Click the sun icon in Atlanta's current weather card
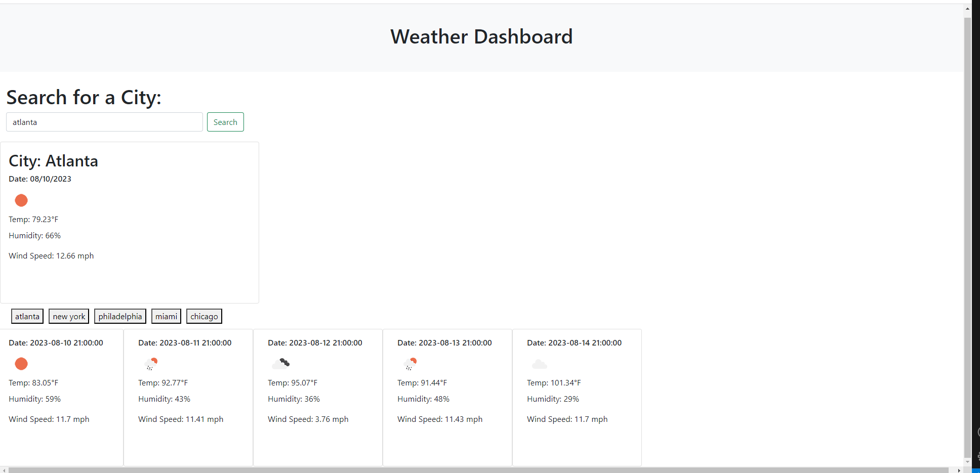Screen dimensions: 980x473 coord(21,200)
